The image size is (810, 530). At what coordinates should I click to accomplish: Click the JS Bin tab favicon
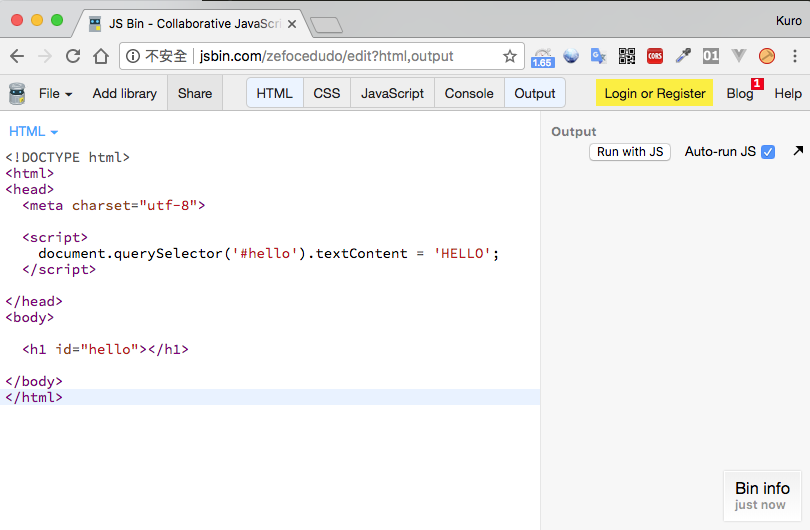95,24
